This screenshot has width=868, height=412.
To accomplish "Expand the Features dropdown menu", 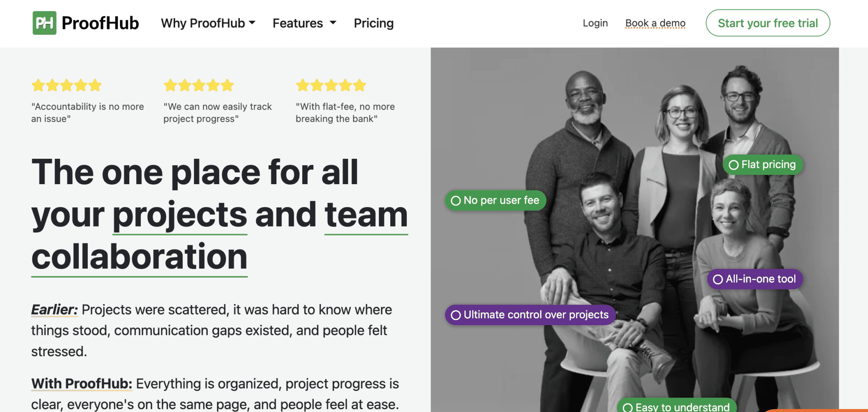I will pos(298,23).
